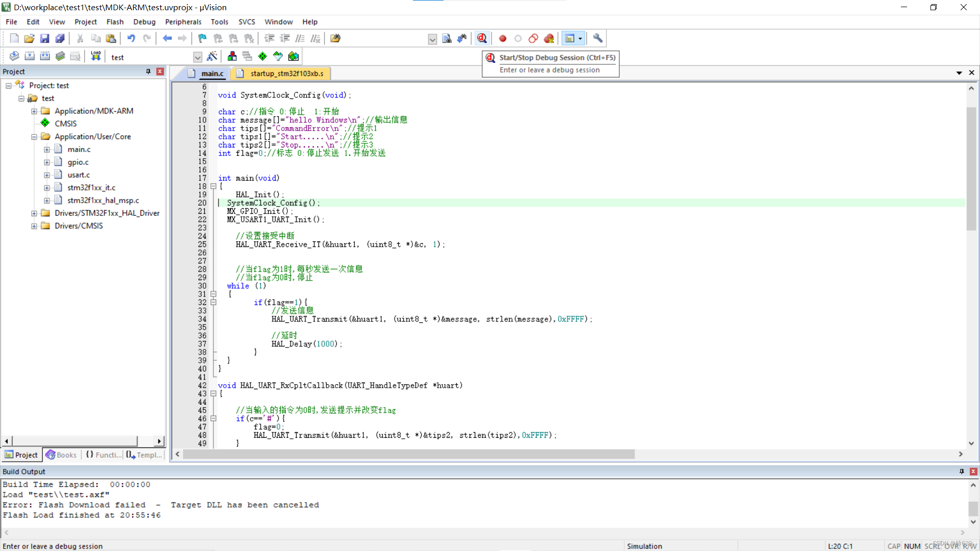The width and height of the screenshot is (980, 551).
Task: Open the File menu
Action: (11, 22)
